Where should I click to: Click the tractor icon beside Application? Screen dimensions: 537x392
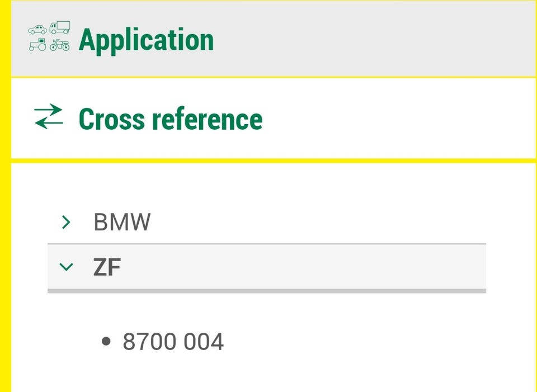[37, 45]
